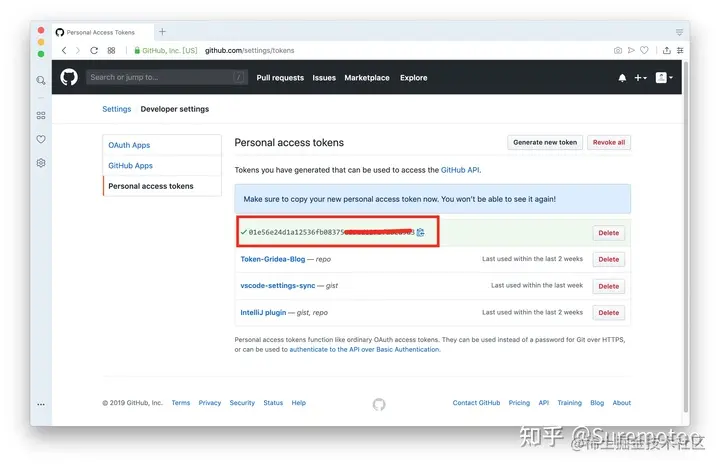720x466 pixels.
Task: Open the Token-Gridea-Blog token
Action: pos(273,259)
